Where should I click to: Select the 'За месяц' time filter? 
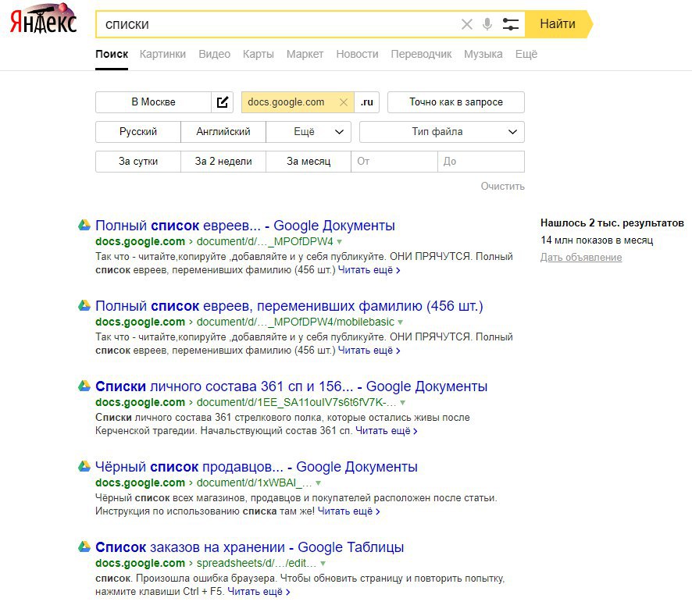pyautogui.click(x=309, y=161)
